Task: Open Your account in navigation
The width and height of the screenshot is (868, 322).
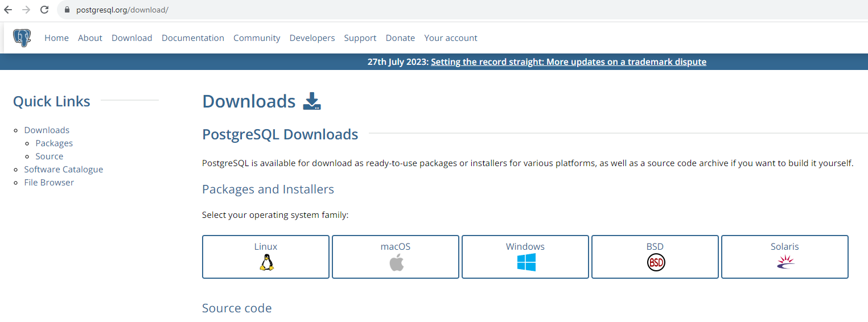Action: (x=450, y=38)
